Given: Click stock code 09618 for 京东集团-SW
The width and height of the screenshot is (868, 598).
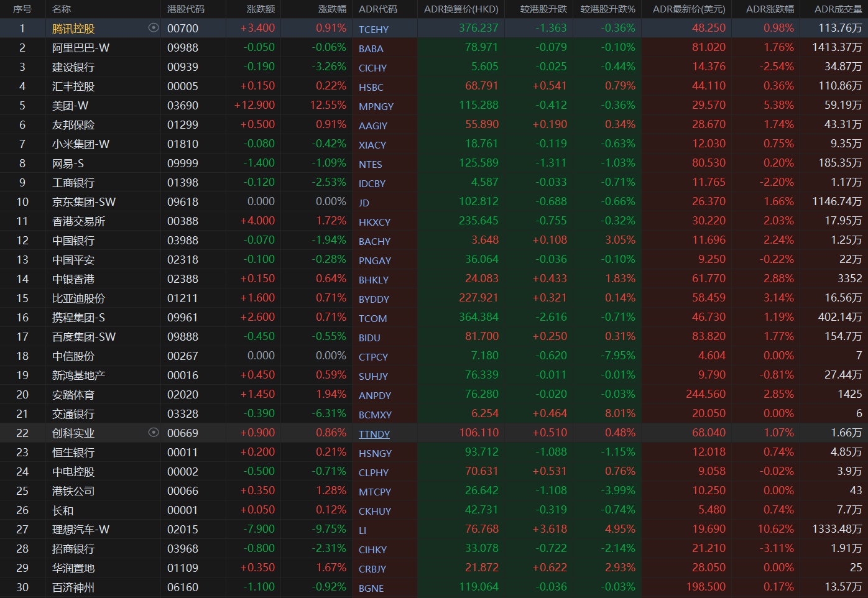Looking at the screenshot, I should click(183, 202).
